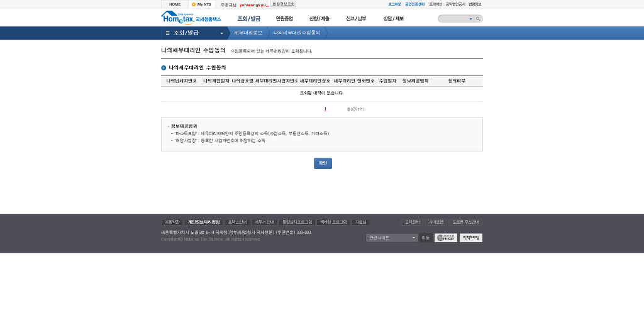
Task: Open the 국세청 프로그램 footer link
Action: point(333,222)
